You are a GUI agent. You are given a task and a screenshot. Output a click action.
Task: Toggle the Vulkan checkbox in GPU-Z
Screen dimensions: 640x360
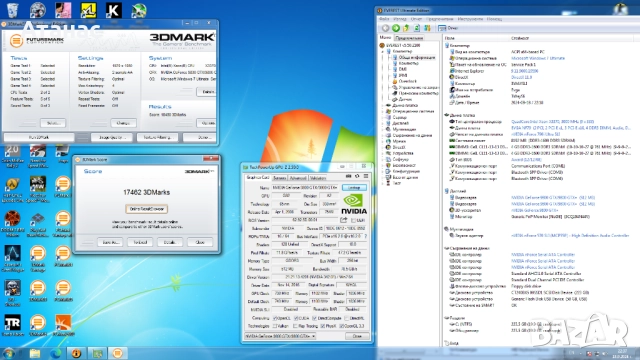tap(276, 326)
